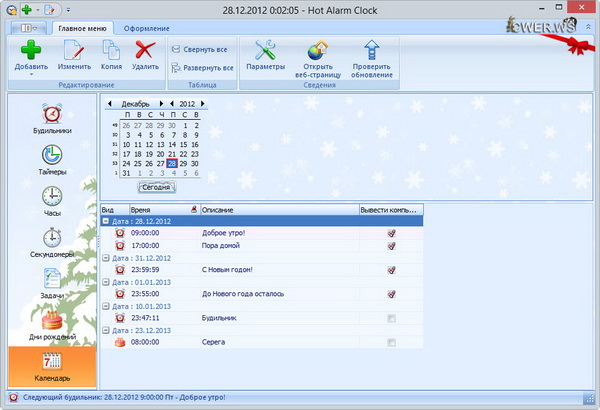Click the Изменить edit icon
600x410 pixels.
72,50
